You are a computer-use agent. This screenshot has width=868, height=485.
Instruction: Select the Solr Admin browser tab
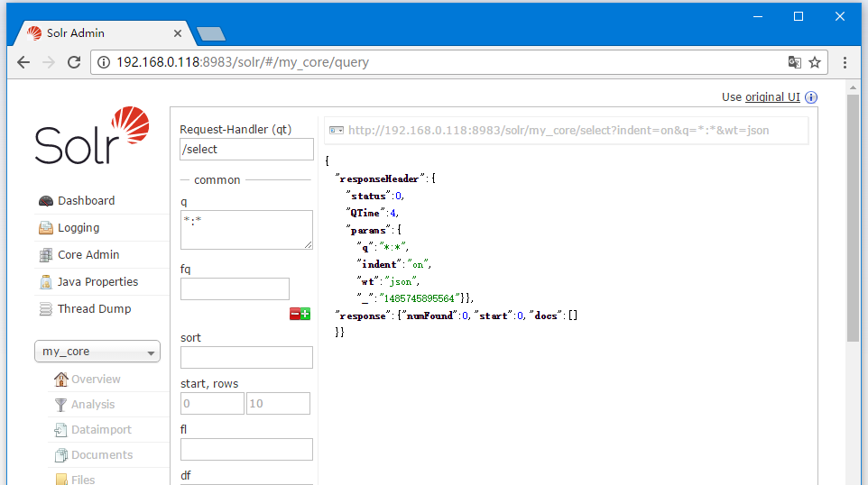point(106,33)
